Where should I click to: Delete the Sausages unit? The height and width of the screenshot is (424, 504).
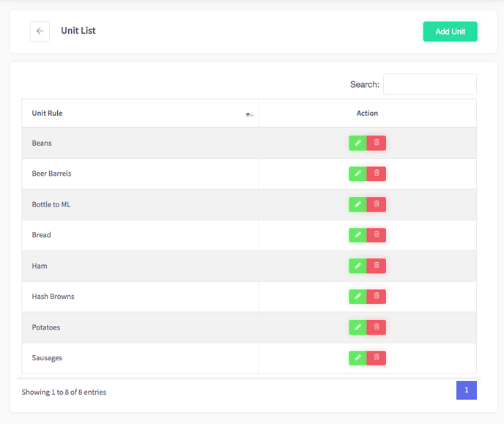click(377, 358)
